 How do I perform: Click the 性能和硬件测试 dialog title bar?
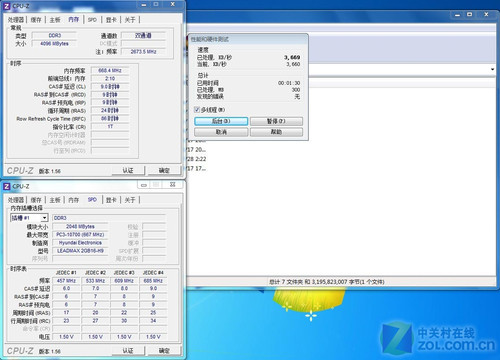(248, 39)
